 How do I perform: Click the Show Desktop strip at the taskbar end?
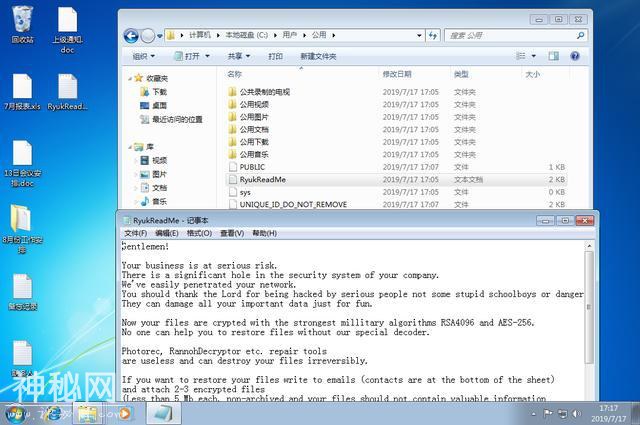click(x=636, y=414)
